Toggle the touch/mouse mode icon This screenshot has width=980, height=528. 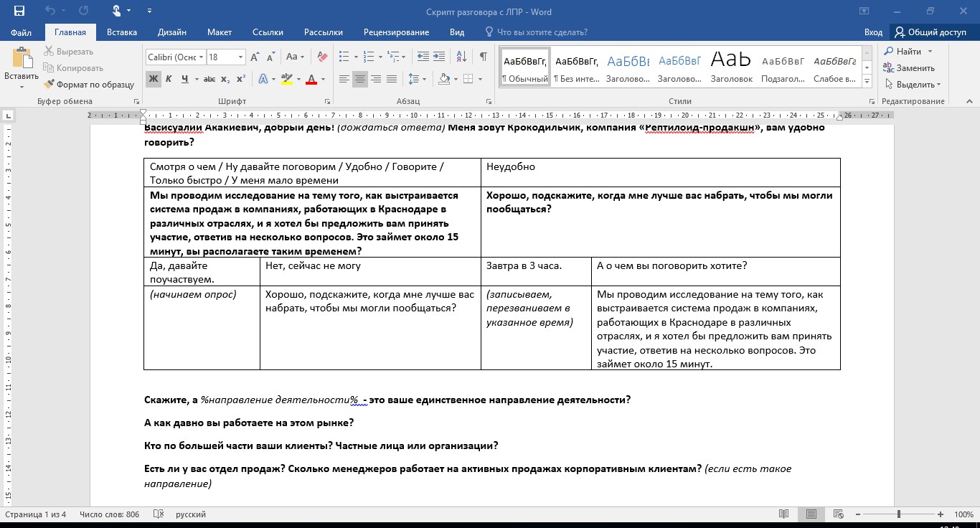point(116,11)
